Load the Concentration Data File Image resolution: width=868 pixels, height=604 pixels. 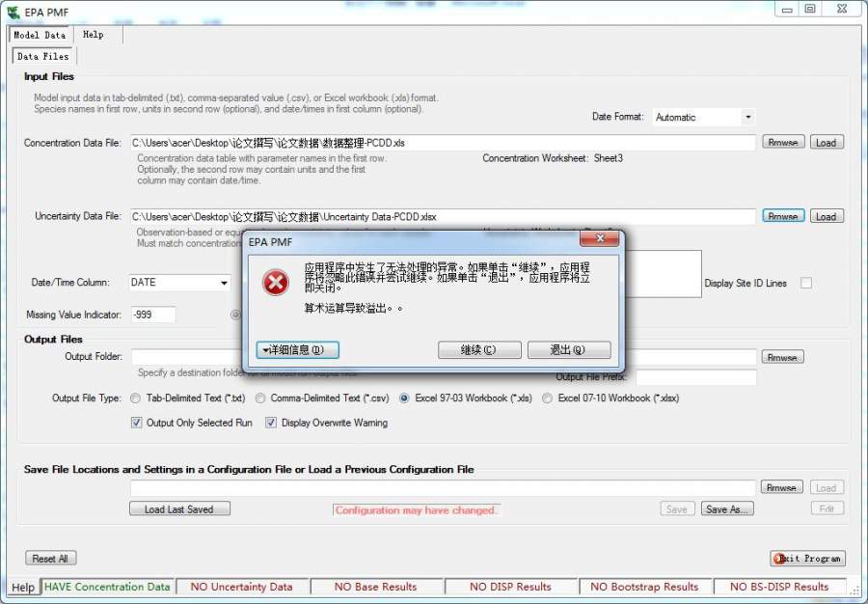827,142
